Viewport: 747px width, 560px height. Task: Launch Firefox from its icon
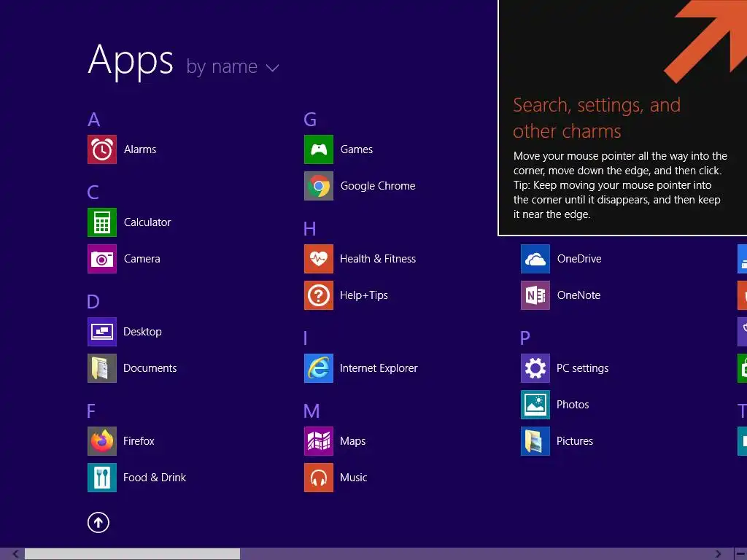coord(102,441)
